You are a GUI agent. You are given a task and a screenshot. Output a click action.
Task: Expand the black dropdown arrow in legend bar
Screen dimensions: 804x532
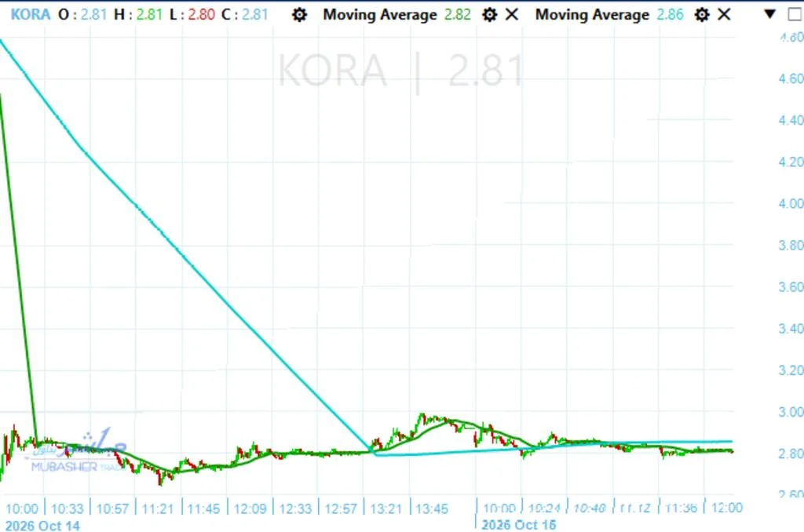click(x=769, y=14)
